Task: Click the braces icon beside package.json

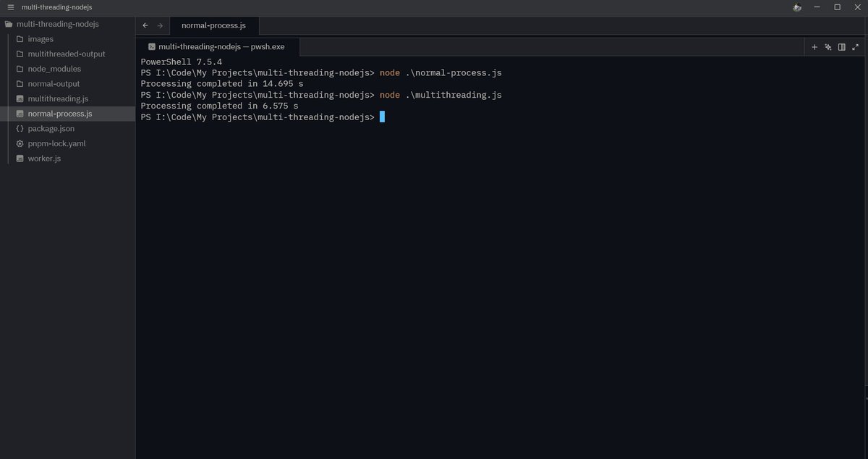Action: coord(20,128)
